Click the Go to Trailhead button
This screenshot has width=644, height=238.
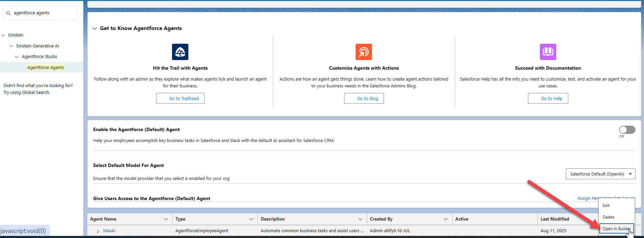click(180, 99)
